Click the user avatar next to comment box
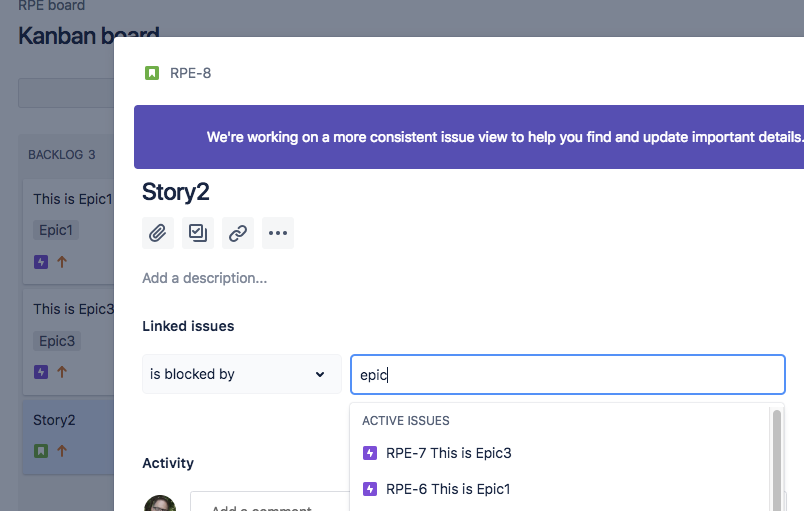The height and width of the screenshot is (511, 804). click(160, 503)
